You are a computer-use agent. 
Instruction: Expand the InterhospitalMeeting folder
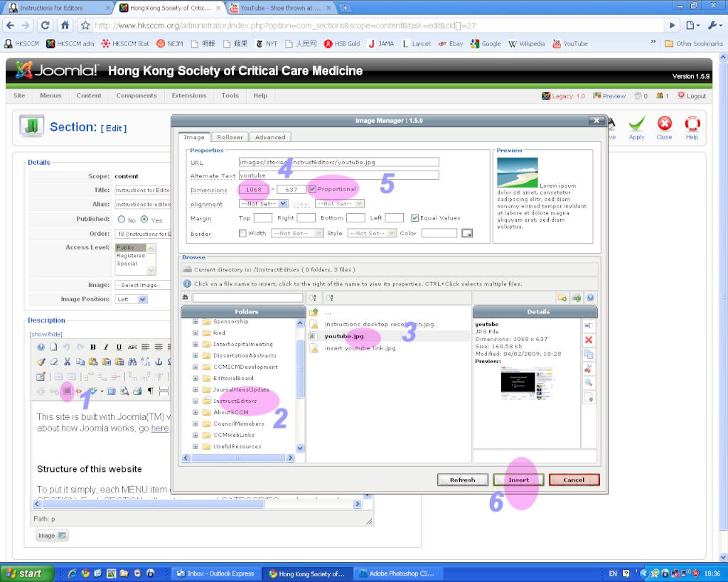coord(196,344)
